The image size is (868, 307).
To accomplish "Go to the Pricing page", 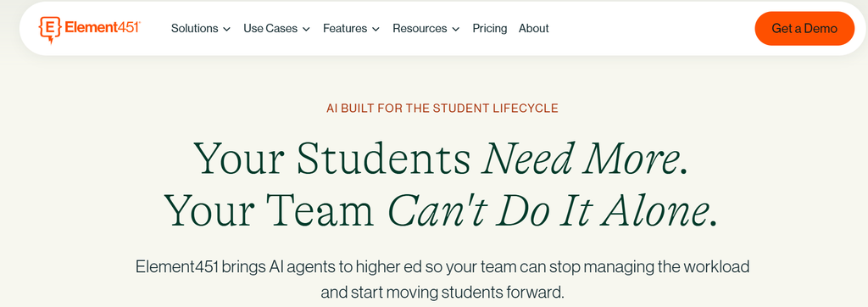I will [489, 28].
